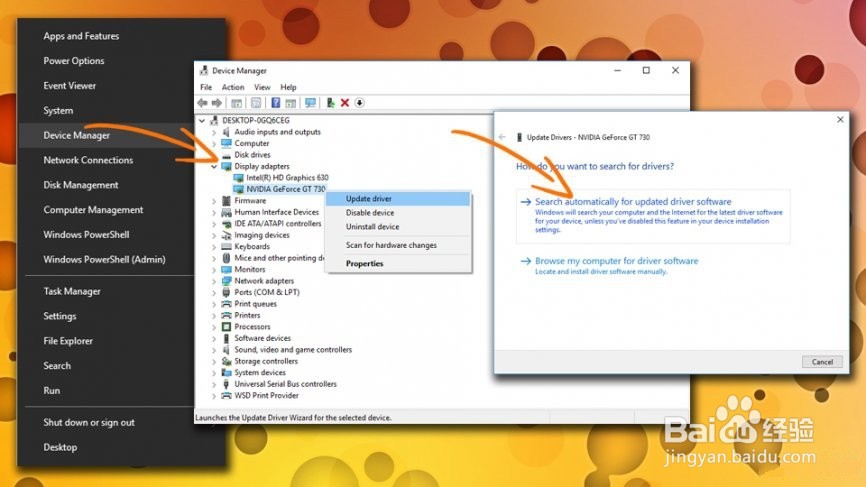
Task: Collapse the DESKTOP-0GQ6CEG root node
Action: [x=202, y=120]
